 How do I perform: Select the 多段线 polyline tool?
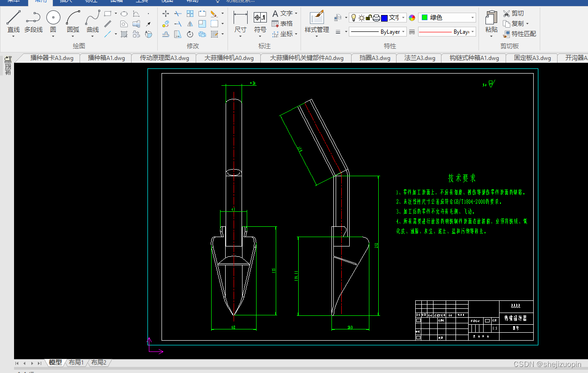(x=33, y=22)
